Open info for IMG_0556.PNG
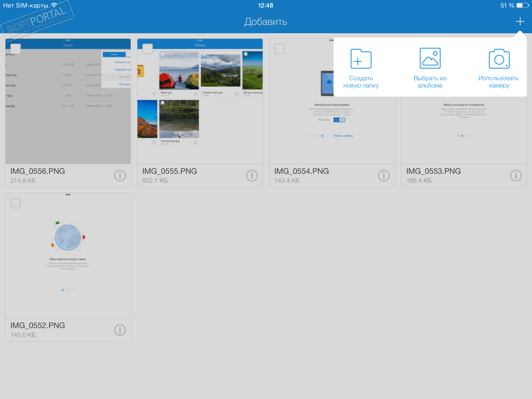Image resolution: width=532 pixels, height=399 pixels. 120,176
